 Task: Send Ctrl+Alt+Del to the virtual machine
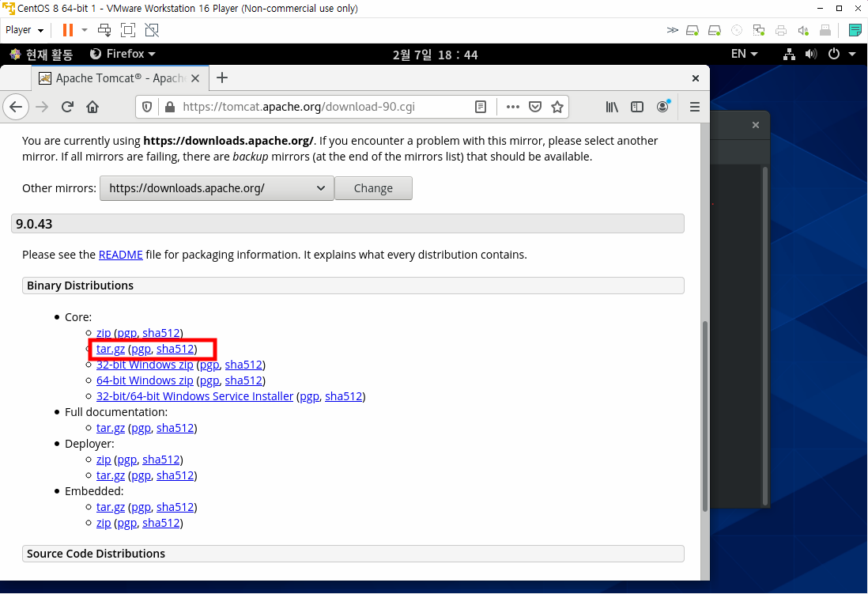104,30
